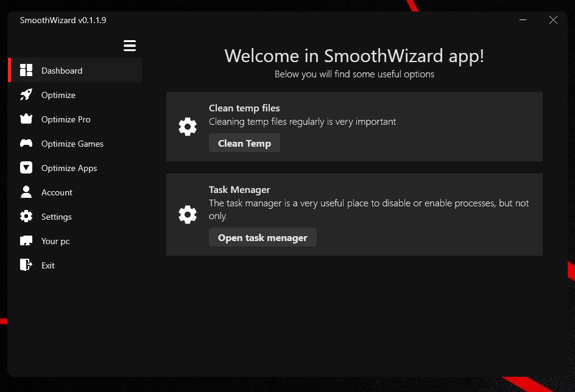Click the Optimize rocket icon

pos(26,94)
